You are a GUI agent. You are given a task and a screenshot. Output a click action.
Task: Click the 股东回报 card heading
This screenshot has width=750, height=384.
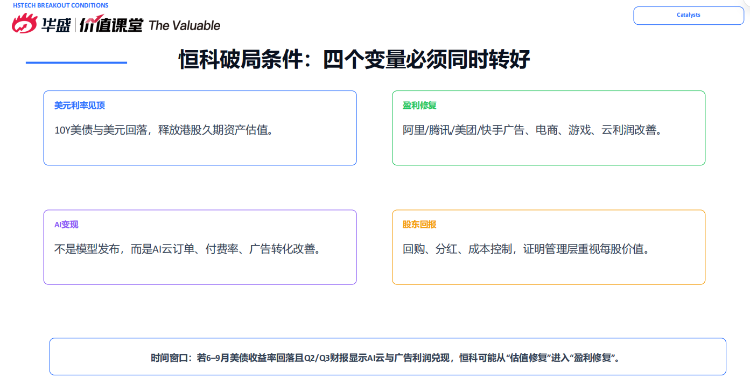click(419, 224)
